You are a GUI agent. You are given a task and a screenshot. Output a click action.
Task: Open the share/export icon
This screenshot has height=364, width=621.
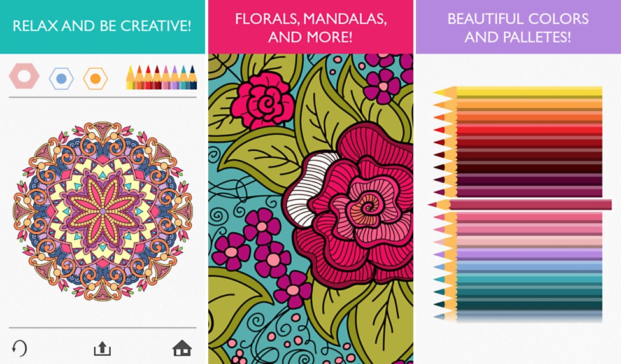(x=102, y=349)
